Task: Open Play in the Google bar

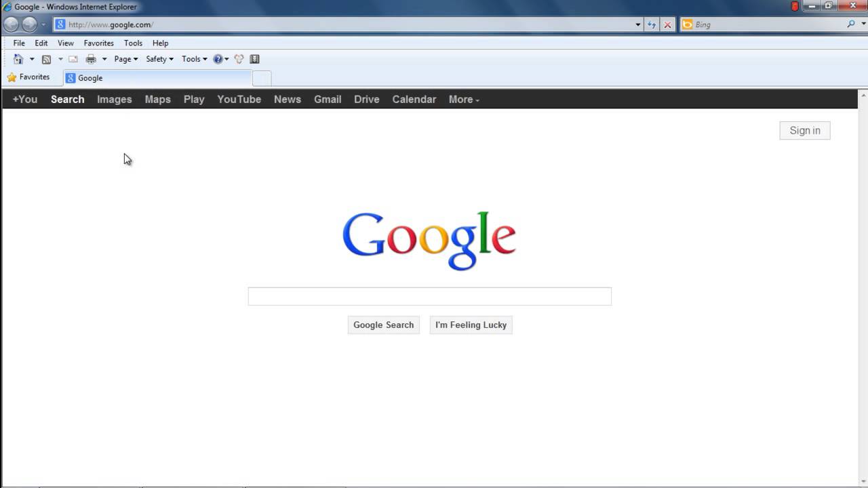Action: (194, 99)
